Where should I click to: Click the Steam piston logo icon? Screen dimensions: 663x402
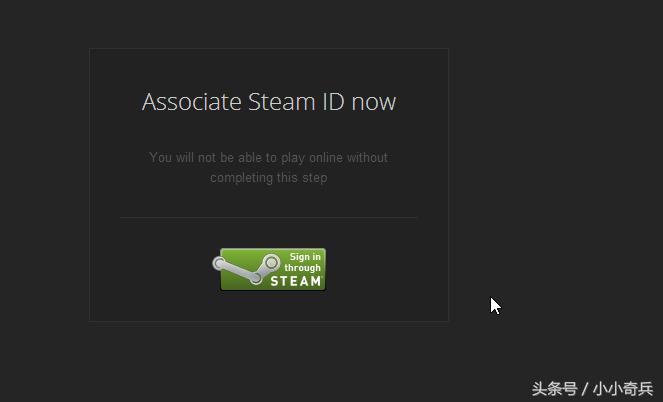pos(246,269)
